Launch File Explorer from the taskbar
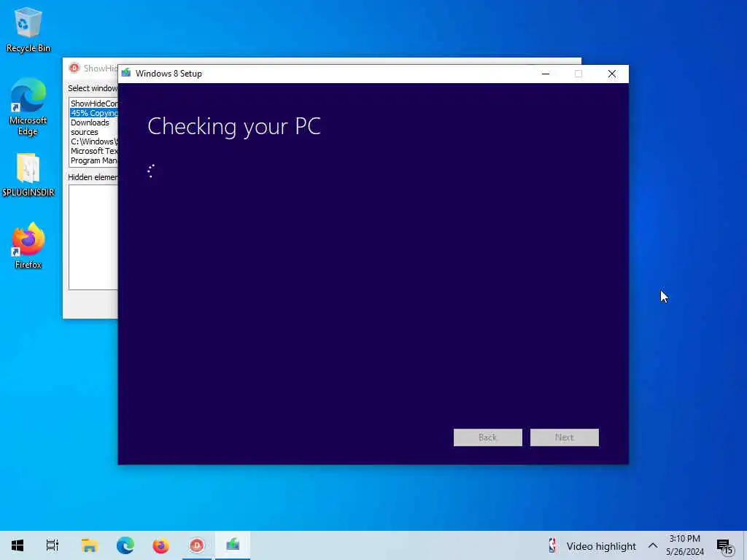The image size is (747, 560). (x=90, y=545)
